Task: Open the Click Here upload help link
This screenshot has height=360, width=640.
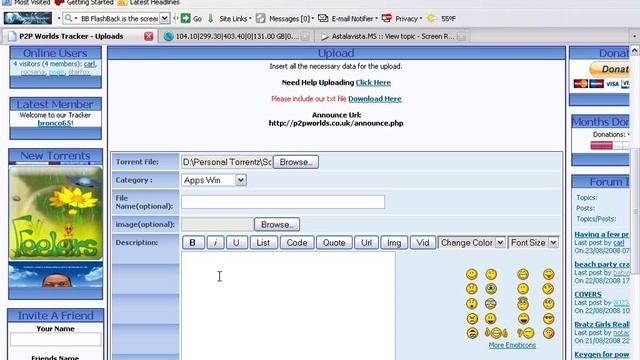Action: [373, 82]
